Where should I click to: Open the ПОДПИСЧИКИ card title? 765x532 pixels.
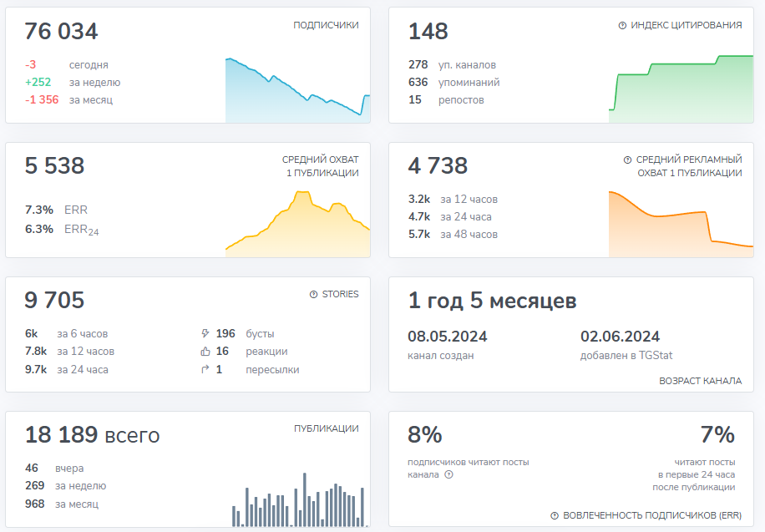pyautogui.click(x=326, y=25)
